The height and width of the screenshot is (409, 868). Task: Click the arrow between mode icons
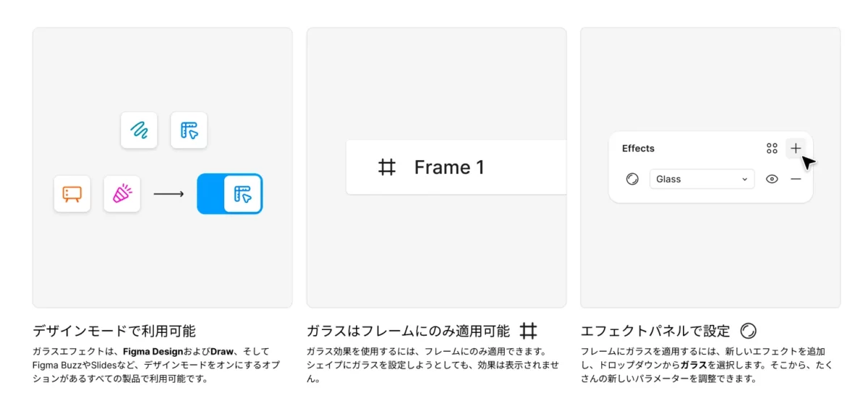tap(169, 194)
